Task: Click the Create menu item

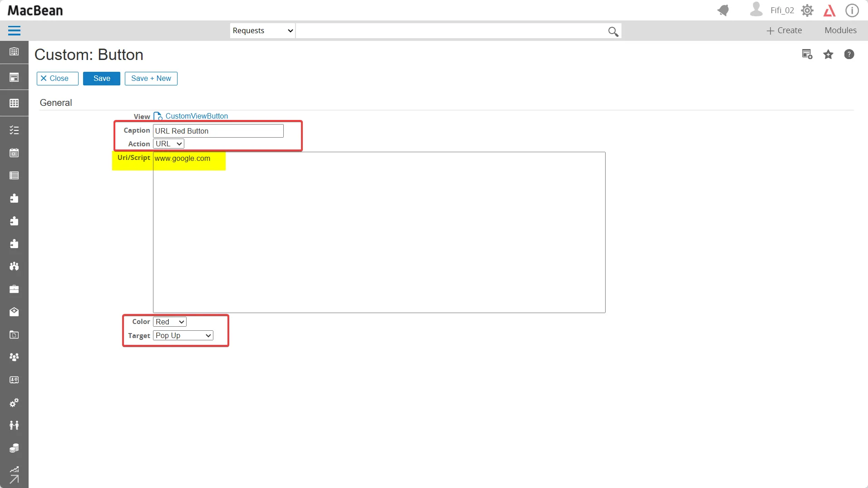Action: pos(784,30)
